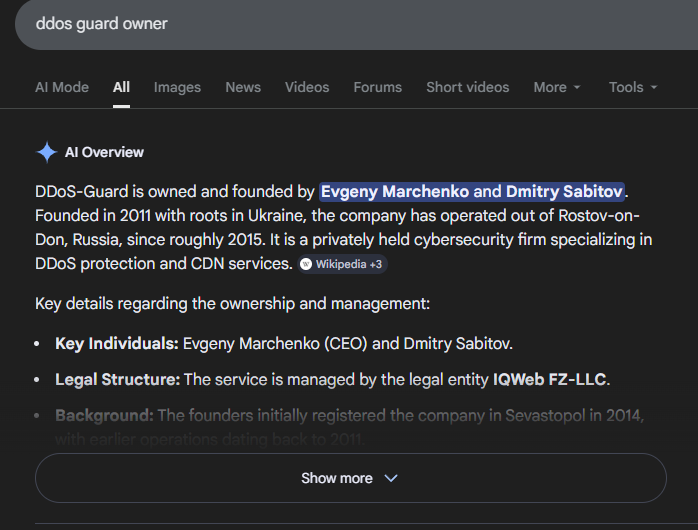Click highlighted Evgeny Marchenko and Dmitry Sabitov text
This screenshot has width=698, height=530.
[473, 191]
